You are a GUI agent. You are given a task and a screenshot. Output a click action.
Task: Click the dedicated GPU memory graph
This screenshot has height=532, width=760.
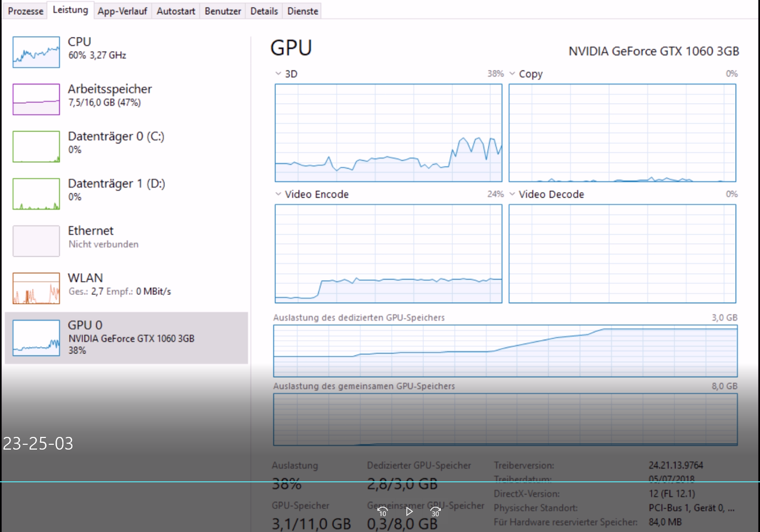505,351
